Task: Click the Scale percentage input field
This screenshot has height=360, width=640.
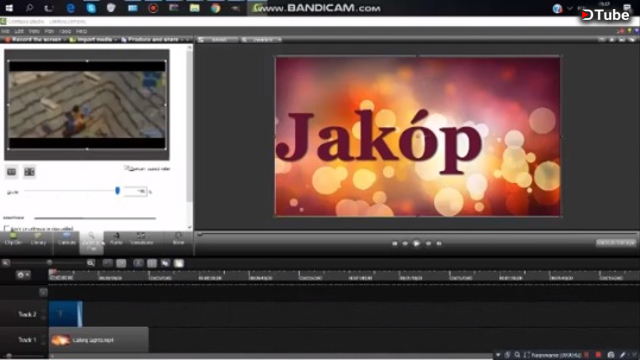Action: (x=135, y=191)
